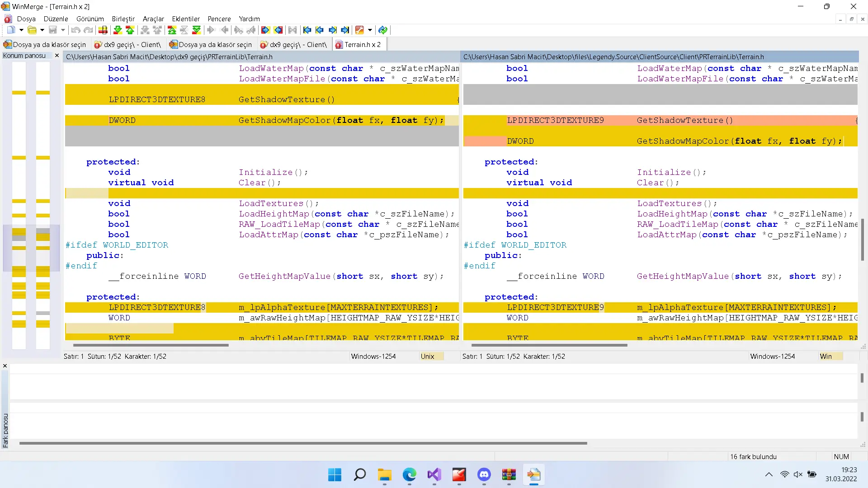This screenshot has height=488, width=868.
Task: Jump to last difference icon
Action: tap(196, 30)
